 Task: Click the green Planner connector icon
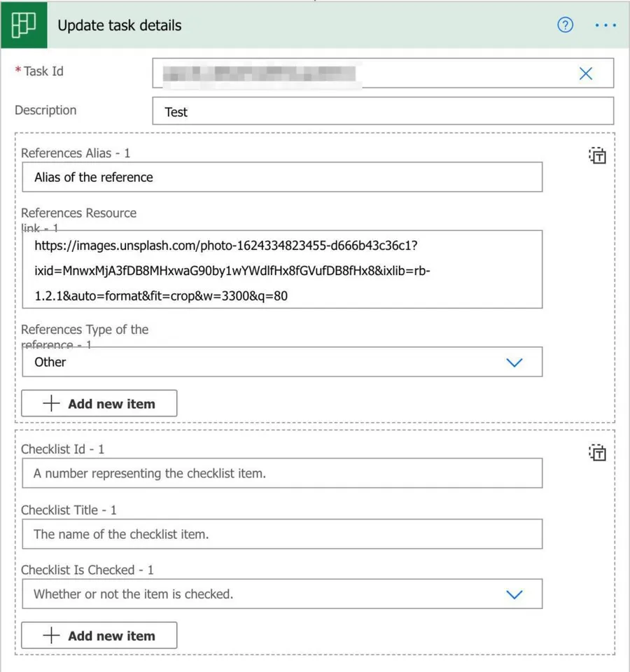(23, 26)
